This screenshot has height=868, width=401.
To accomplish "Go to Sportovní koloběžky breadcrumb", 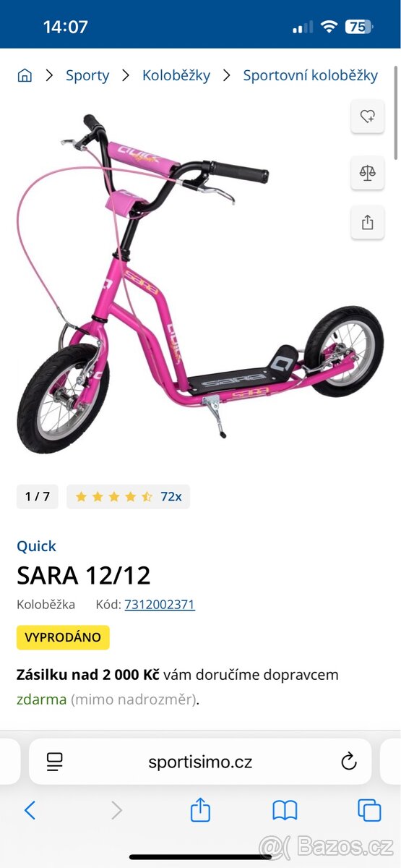I will [x=311, y=75].
